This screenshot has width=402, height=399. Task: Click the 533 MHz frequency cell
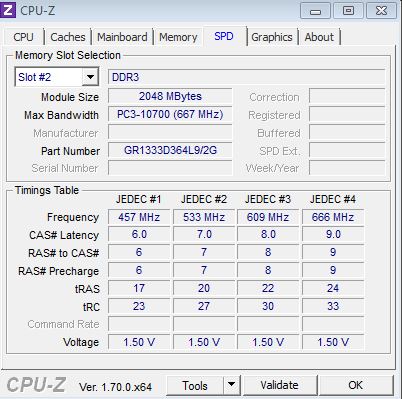click(x=204, y=217)
